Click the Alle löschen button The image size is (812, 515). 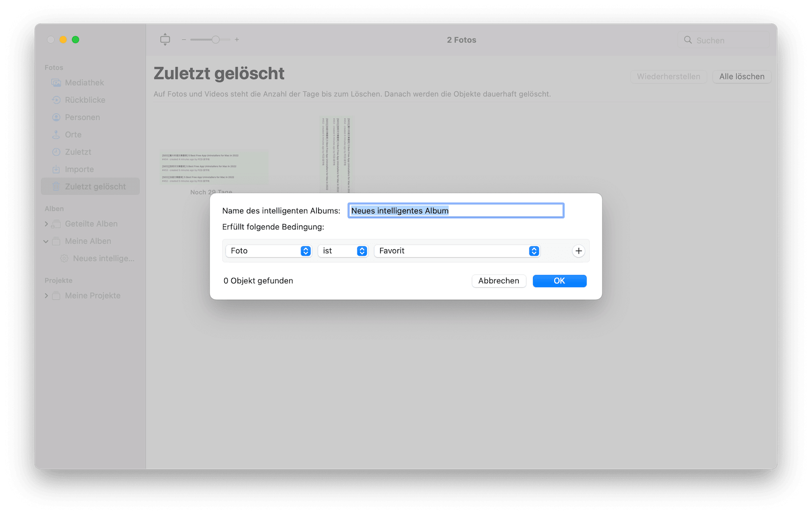coord(741,77)
